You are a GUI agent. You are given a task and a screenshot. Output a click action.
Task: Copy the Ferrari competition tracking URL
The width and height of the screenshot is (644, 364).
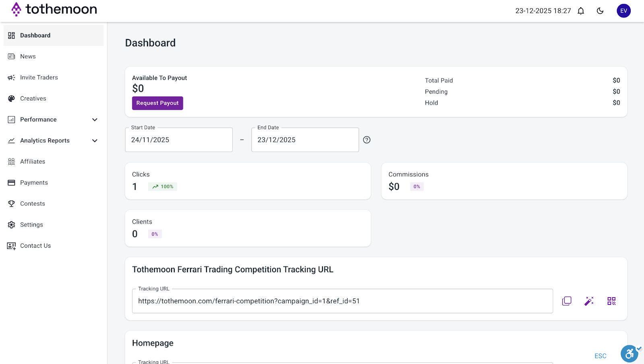[x=567, y=301]
